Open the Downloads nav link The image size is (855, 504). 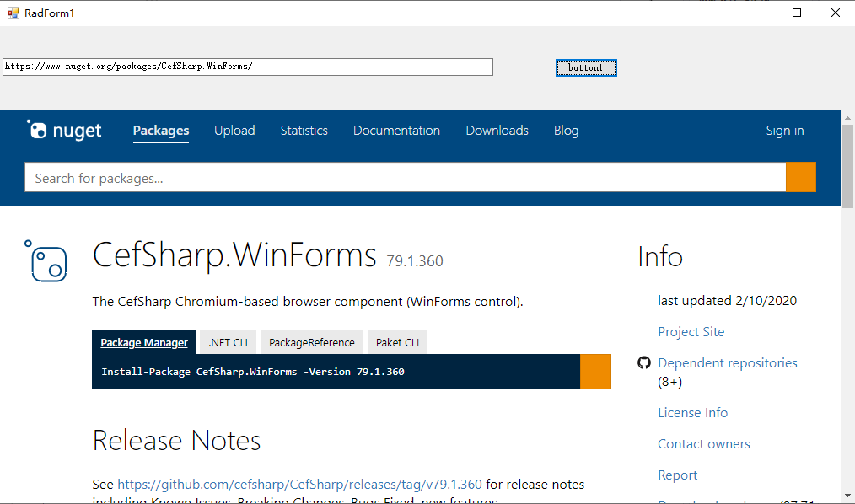click(497, 131)
